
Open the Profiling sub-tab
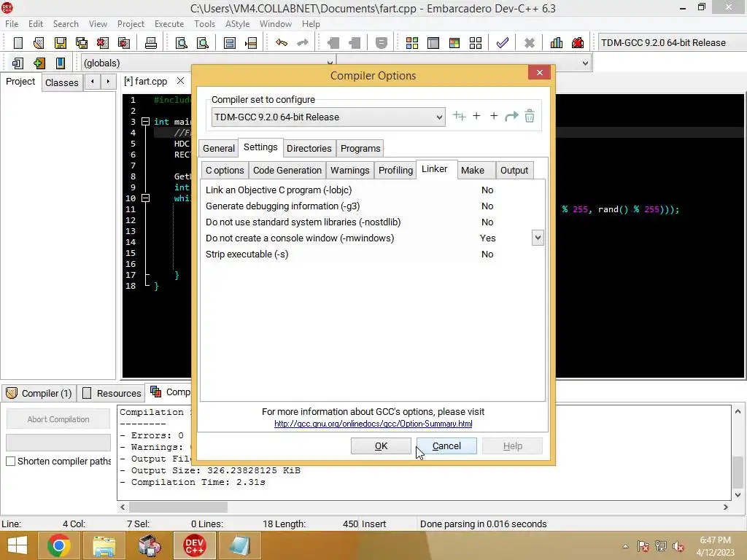point(395,171)
